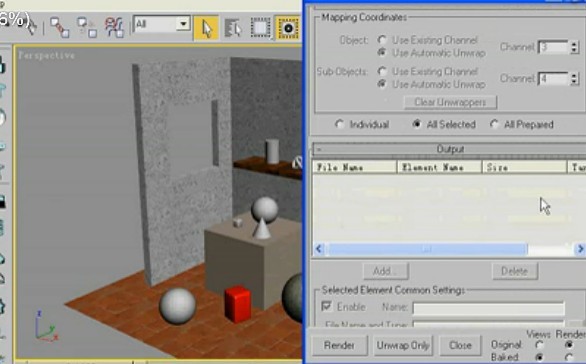The width and height of the screenshot is (586, 364).
Task: Click the Render button
Action: pyautogui.click(x=339, y=345)
